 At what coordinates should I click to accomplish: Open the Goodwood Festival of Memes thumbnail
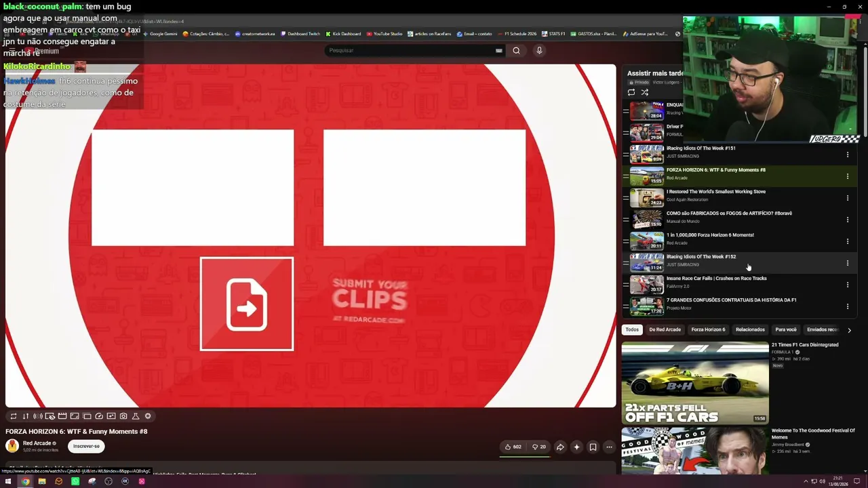(x=695, y=451)
